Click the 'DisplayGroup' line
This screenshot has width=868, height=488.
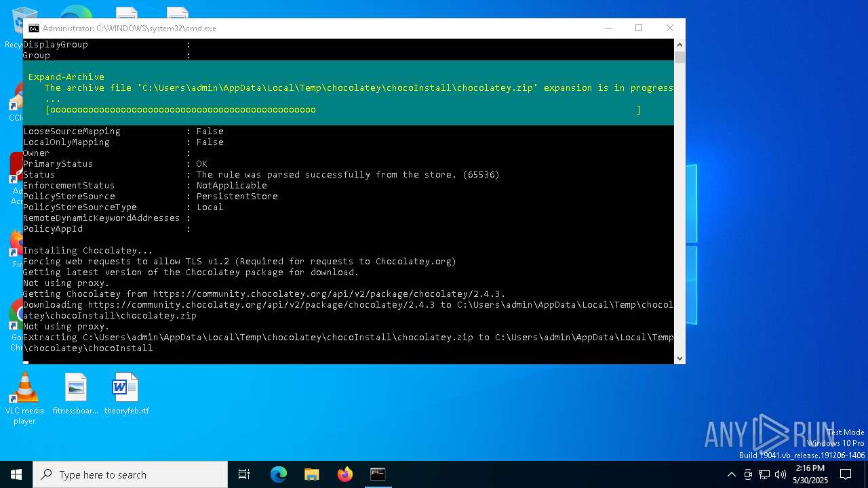click(107, 45)
